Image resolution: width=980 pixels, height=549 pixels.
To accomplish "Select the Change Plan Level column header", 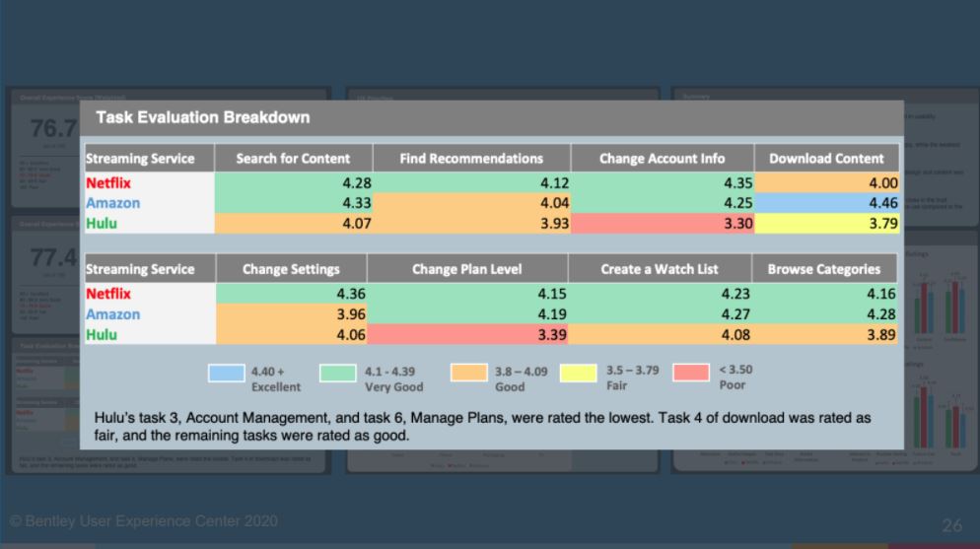I will [x=467, y=269].
